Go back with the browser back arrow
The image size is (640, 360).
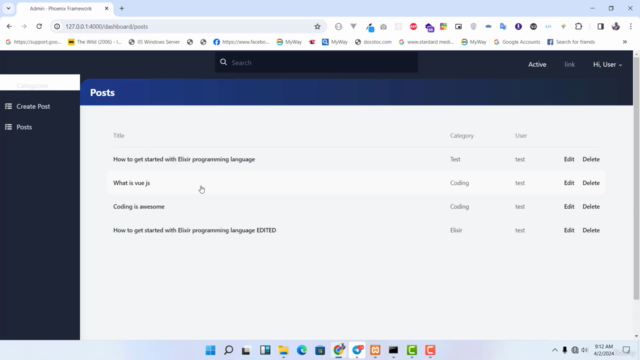9,27
